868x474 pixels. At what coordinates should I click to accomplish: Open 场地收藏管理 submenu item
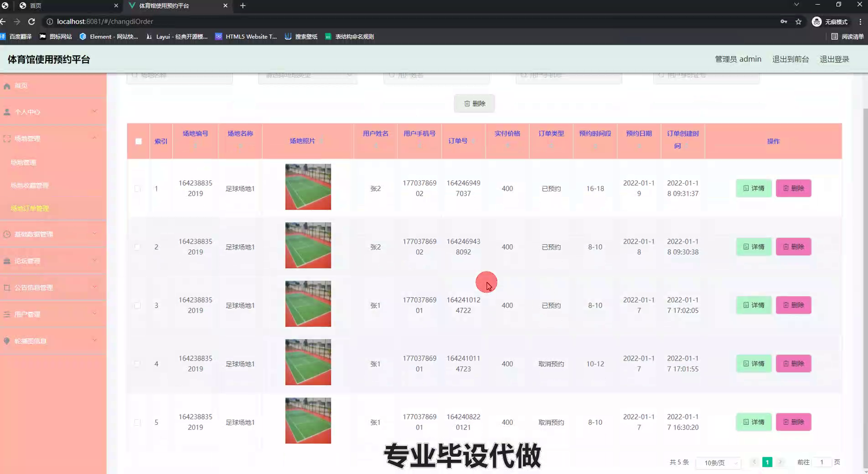[30, 185]
